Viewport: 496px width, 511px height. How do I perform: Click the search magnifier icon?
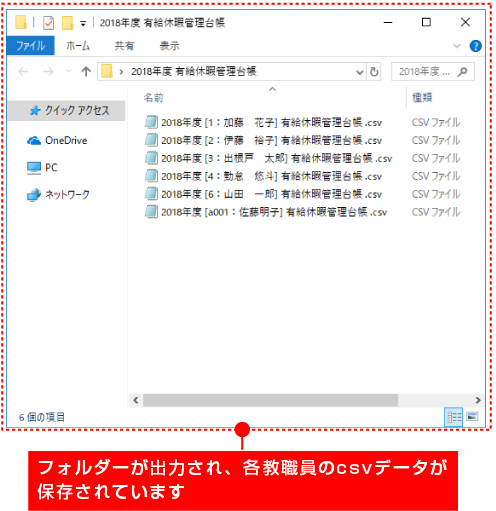click(x=463, y=72)
